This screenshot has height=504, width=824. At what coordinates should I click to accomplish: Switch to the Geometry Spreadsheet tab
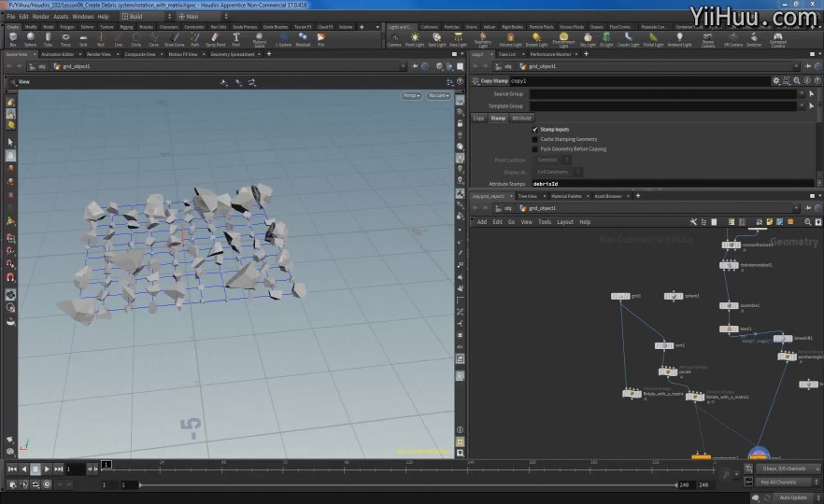click(233, 54)
